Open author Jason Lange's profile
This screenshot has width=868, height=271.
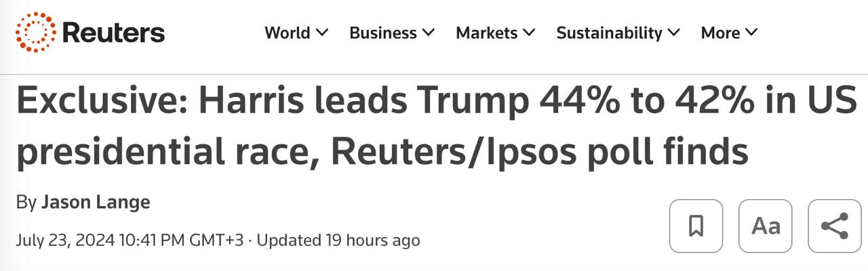[96, 202]
